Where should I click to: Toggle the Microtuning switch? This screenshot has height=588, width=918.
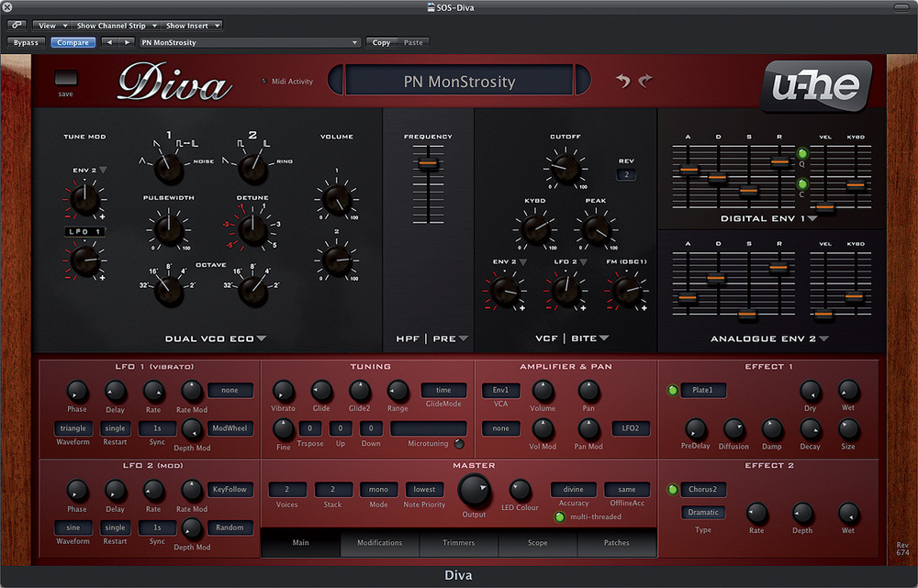tap(459, 444)
